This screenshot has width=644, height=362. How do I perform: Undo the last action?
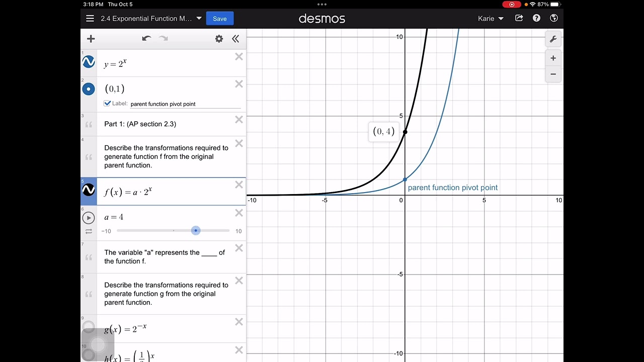click(146, 39)
